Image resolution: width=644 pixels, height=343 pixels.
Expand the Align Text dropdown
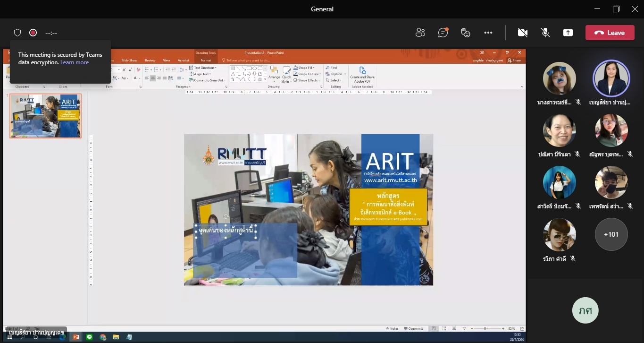pyautogui.click(x=200, y=74)
